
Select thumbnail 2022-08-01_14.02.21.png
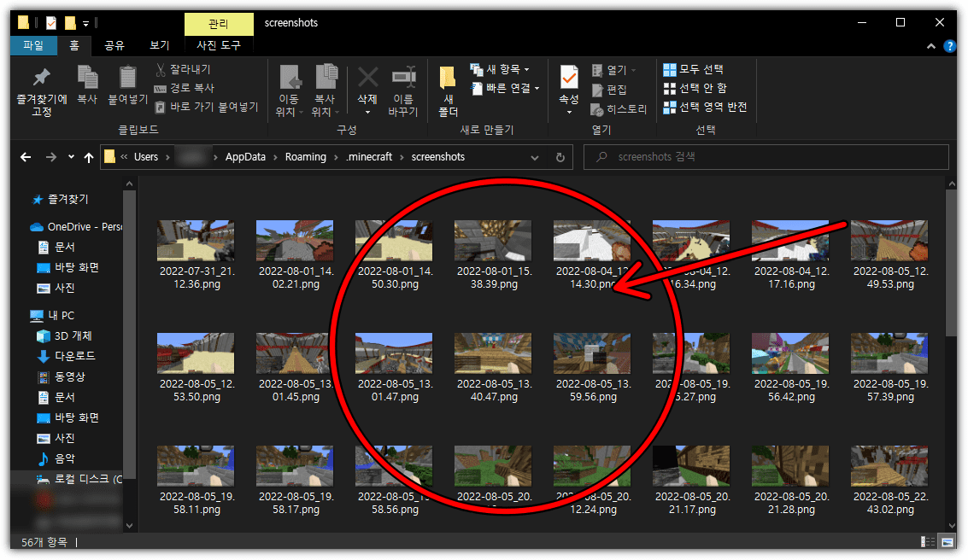tap(295, 241)
